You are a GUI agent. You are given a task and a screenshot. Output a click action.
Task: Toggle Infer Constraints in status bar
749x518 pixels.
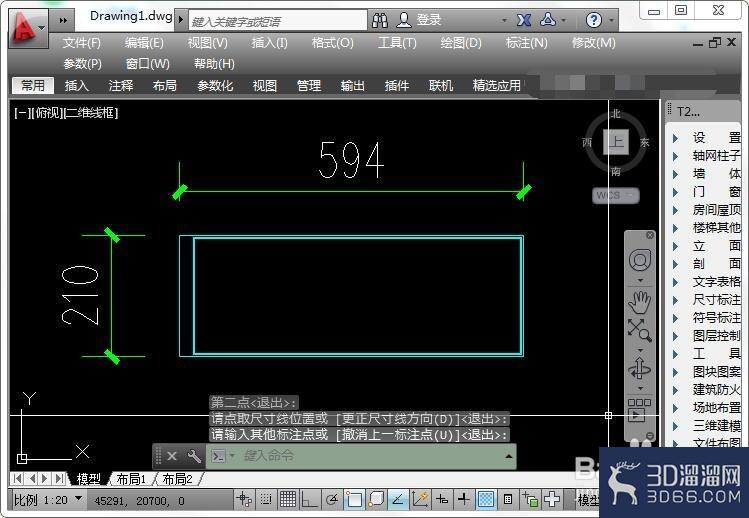(x=244, y=499)
